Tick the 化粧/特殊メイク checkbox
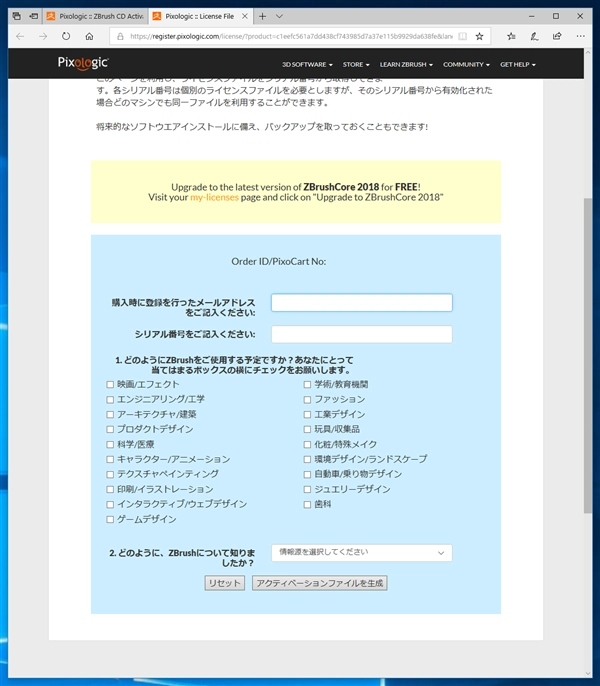Viewport: 600px width, 686px height. coord(307,444)
